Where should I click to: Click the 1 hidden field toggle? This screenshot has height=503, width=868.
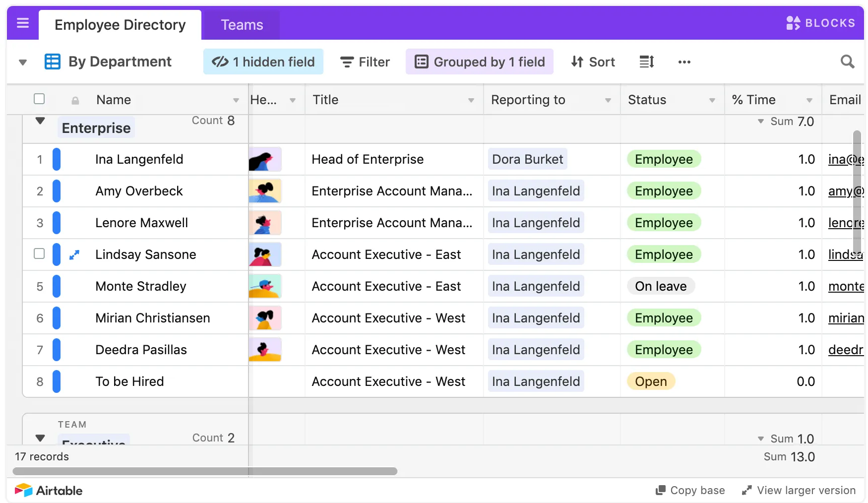pos(263,62)
